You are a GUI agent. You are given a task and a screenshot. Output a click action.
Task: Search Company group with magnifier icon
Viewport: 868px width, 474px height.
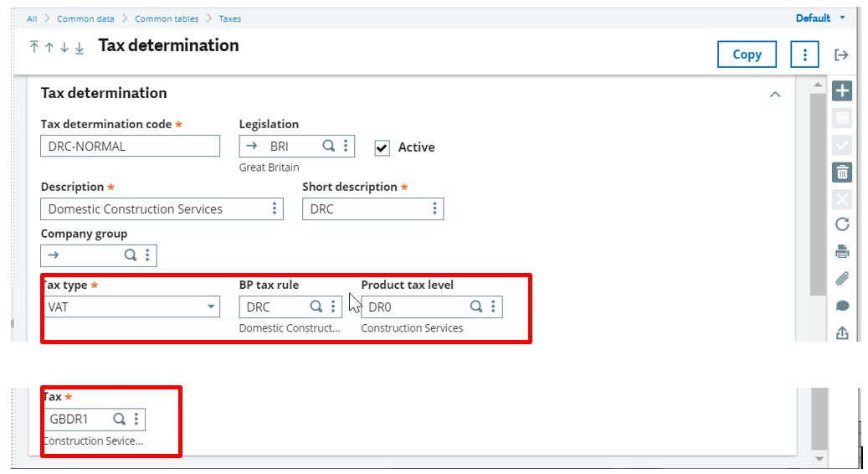[131, 255]
